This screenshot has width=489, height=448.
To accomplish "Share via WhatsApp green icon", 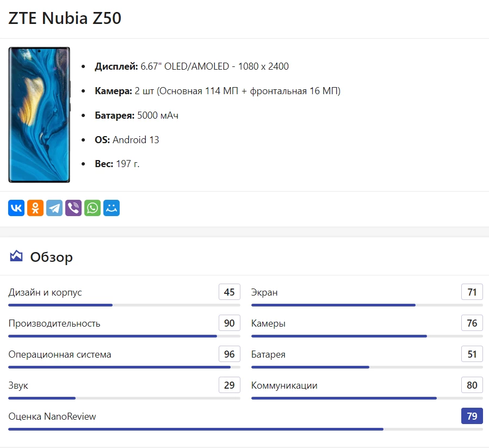I will (92, 208).
